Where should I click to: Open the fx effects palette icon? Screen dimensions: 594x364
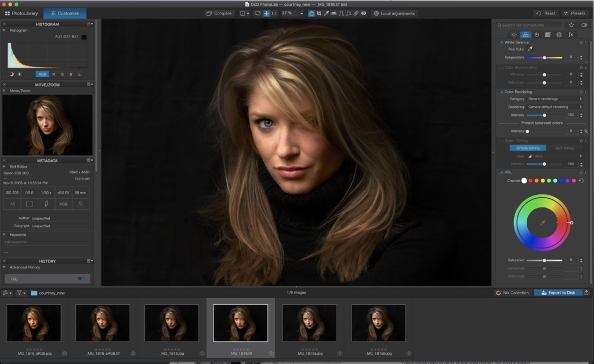(x=571, y=35)
